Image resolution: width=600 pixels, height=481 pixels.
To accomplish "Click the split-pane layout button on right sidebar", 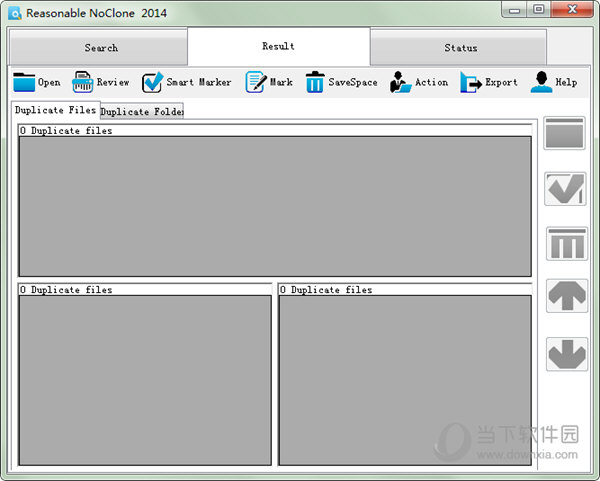I will 567,244.
